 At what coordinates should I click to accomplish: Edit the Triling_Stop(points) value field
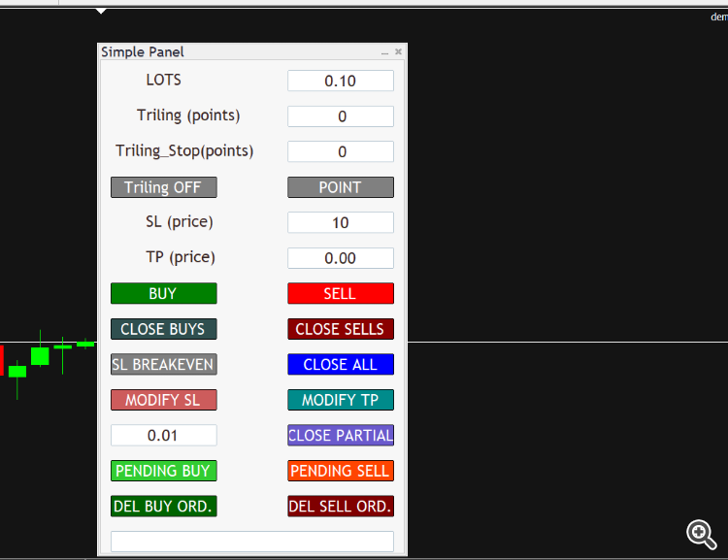pyautogui.click(x=341, y=151)
